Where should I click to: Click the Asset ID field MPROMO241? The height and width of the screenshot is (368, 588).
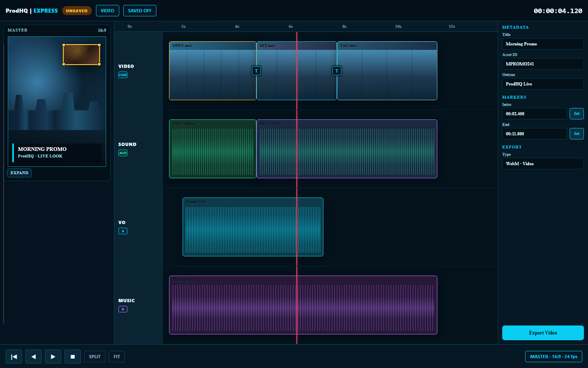[543, 64]
